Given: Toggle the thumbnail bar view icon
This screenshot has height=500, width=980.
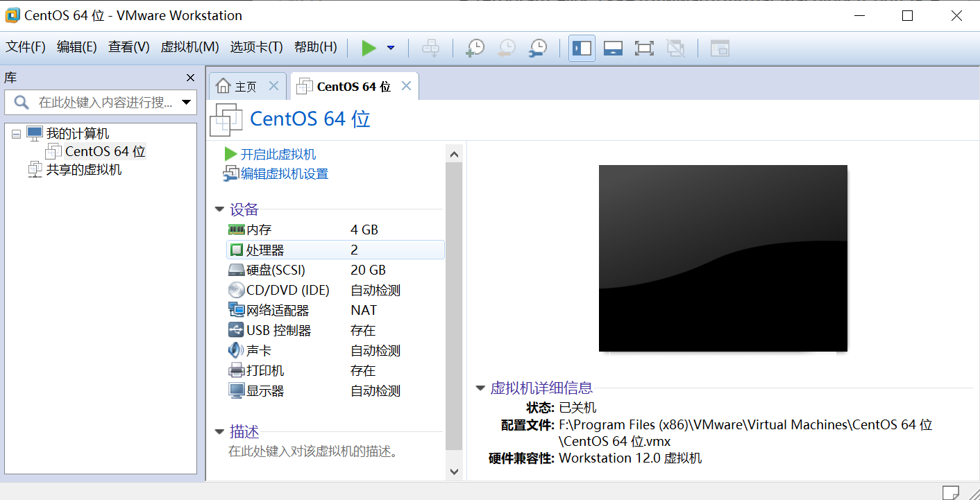Looking at the screenshot, I should pyautogui.click(x=613, y=48).
